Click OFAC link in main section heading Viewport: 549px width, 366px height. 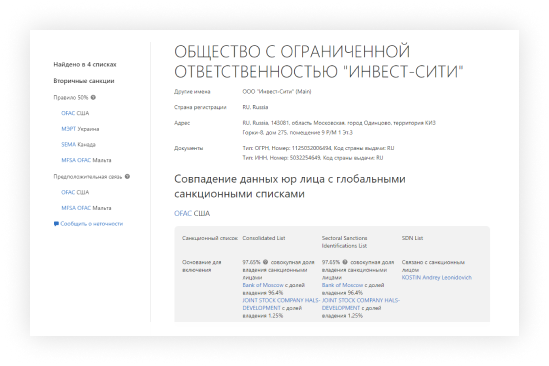(x=183, y=213)
